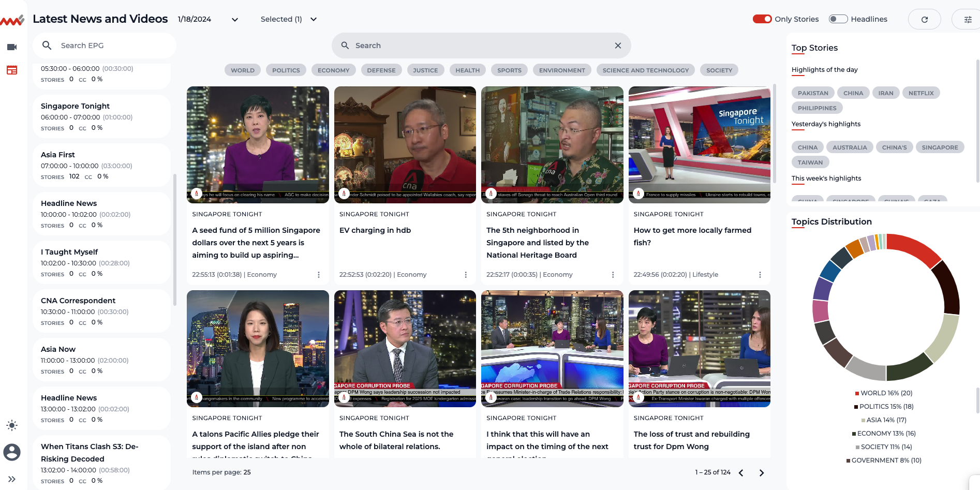Select the Asia First program 07:00:00 entry
Image resolution: width=980 pixels, height=490 pixels.
[x=102, y=166]
